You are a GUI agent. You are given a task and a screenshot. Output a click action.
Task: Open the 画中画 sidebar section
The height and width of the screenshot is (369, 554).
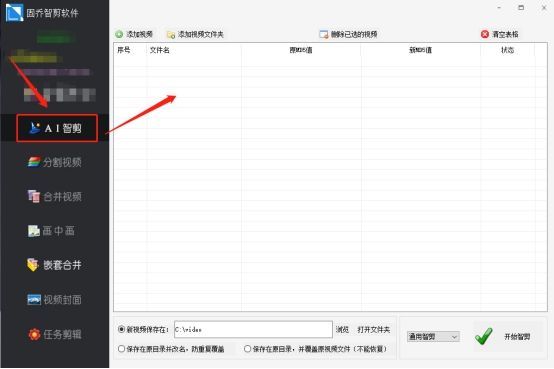click(52, 230)
